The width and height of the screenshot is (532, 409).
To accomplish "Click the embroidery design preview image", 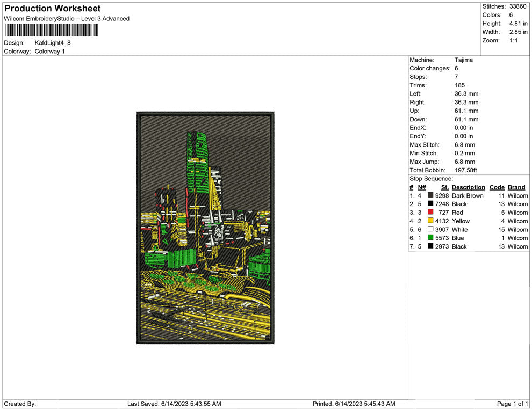I will [x=205, y=228].
